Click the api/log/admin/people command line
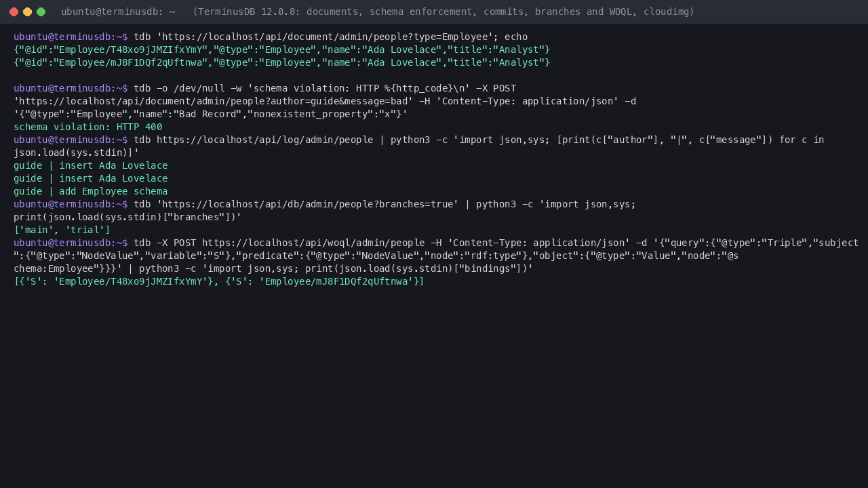 pos(419,140)
